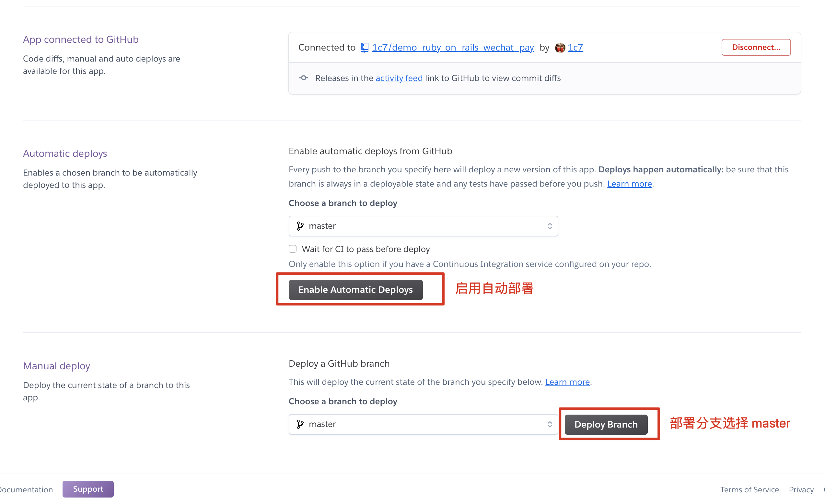Click the purple Support button
The height and width of the screenshot is (504, 825).
click(x=88, y=489)
